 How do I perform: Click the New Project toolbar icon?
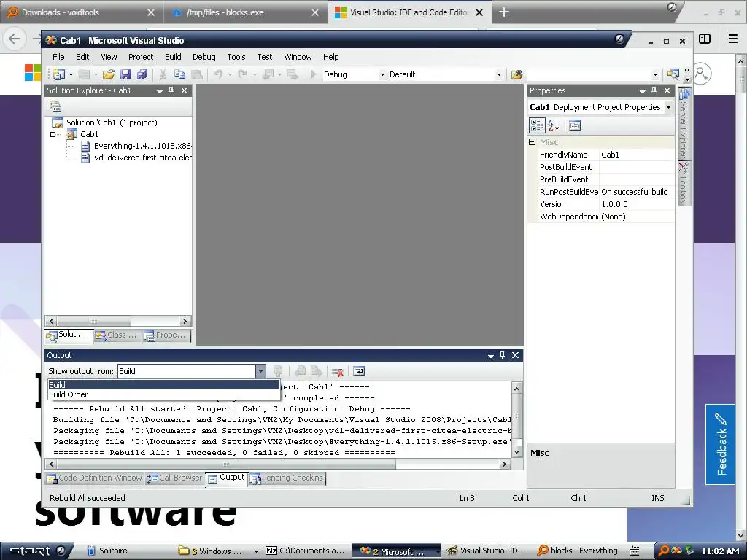59,74
